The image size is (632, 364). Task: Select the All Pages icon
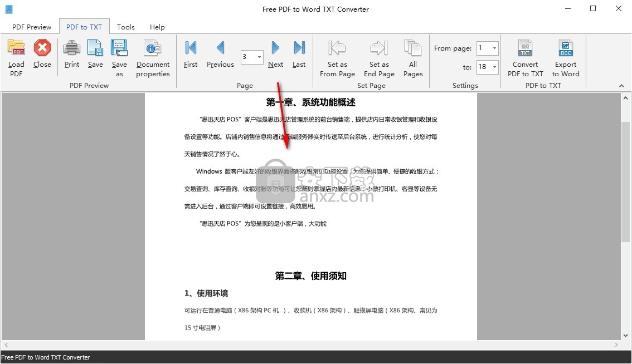point(413,48)
